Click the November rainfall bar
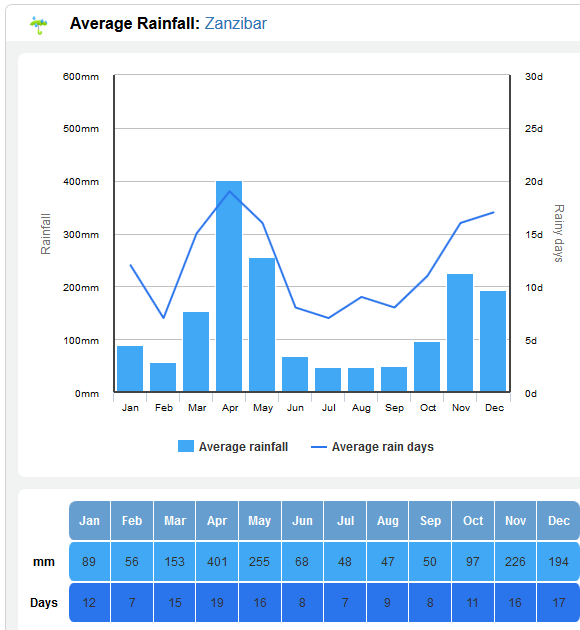 click(x=460, y=333)
